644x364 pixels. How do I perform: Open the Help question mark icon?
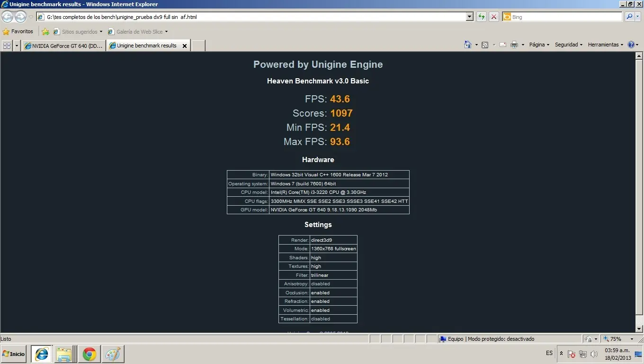pyautogui.click(x=631, y=45)
